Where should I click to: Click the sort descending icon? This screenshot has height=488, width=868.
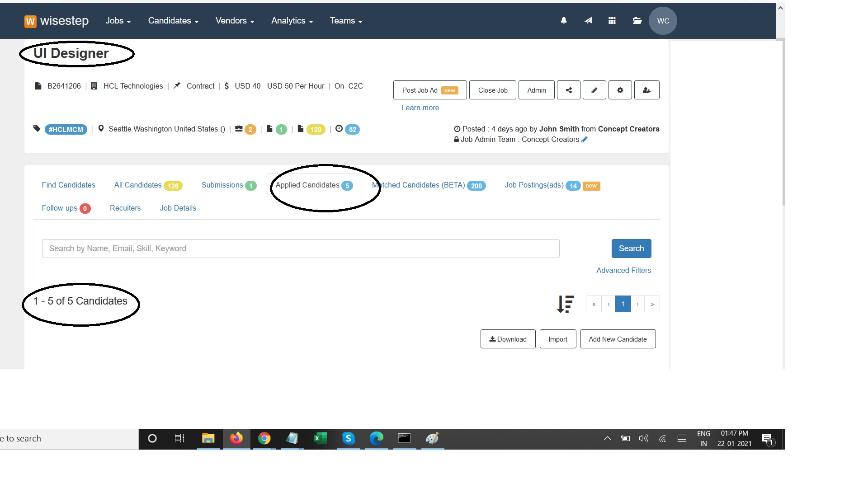(566, 304)
